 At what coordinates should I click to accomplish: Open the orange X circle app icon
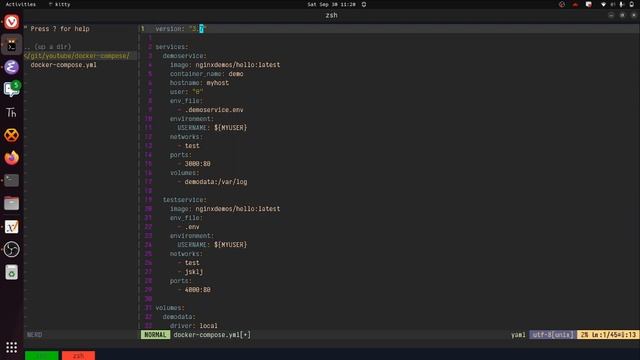11,135
